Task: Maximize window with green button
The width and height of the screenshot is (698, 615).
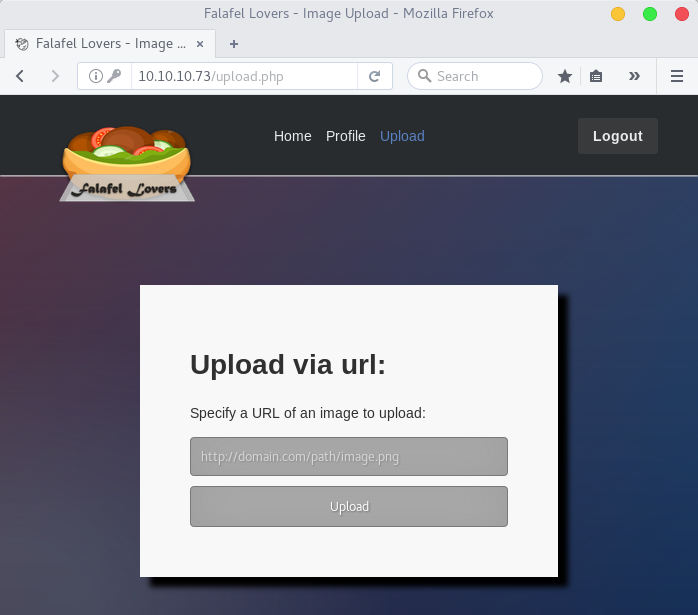Action: [x=649, y=14]
